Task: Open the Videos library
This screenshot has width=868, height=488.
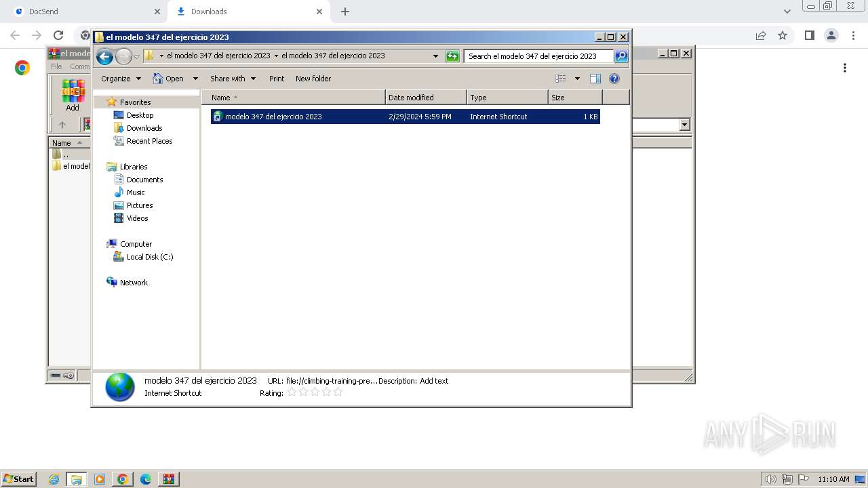Action: click(137, 218)
